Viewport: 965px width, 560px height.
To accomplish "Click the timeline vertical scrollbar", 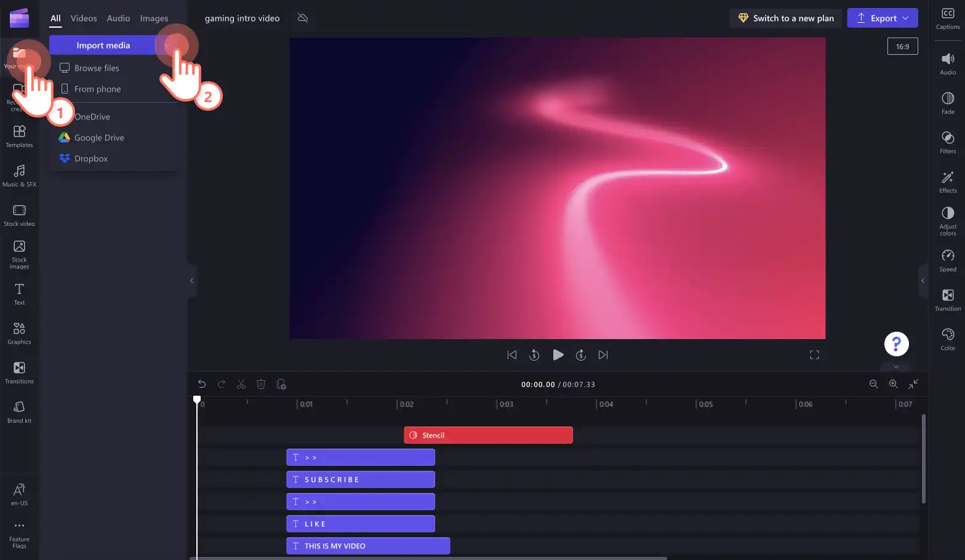I will 923,458.
